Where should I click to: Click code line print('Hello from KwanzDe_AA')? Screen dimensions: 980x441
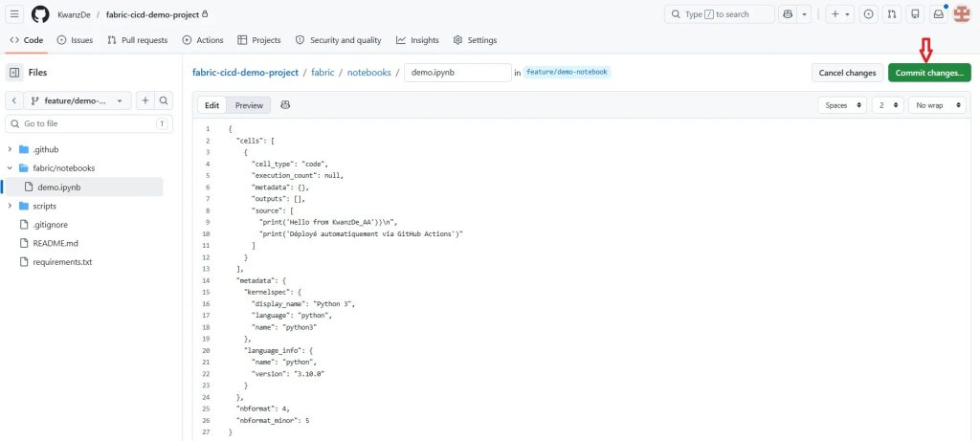(328, 222)
